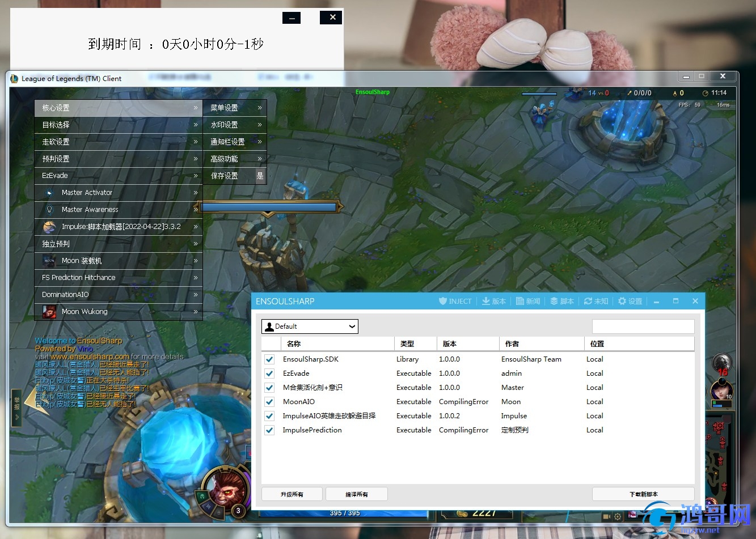The height and width of the screenshot is (539, 756).
Task: Click the minion score icon
Action: 675,93
